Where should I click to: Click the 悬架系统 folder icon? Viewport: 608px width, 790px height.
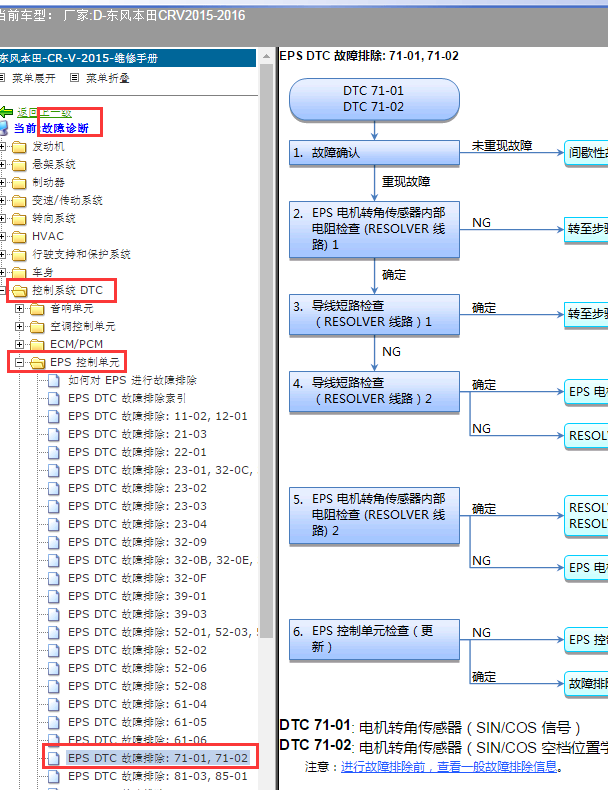[x=19, y=165]
